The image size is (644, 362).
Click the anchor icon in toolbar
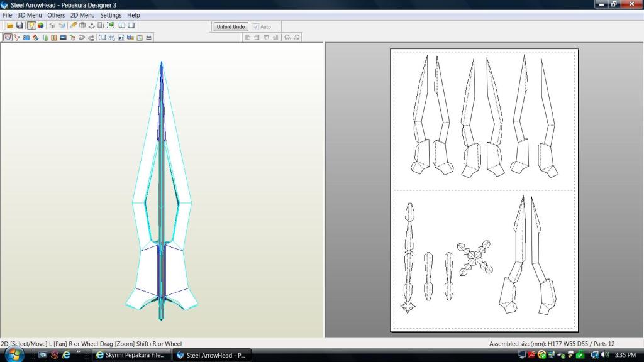click(x=92, y=25)
